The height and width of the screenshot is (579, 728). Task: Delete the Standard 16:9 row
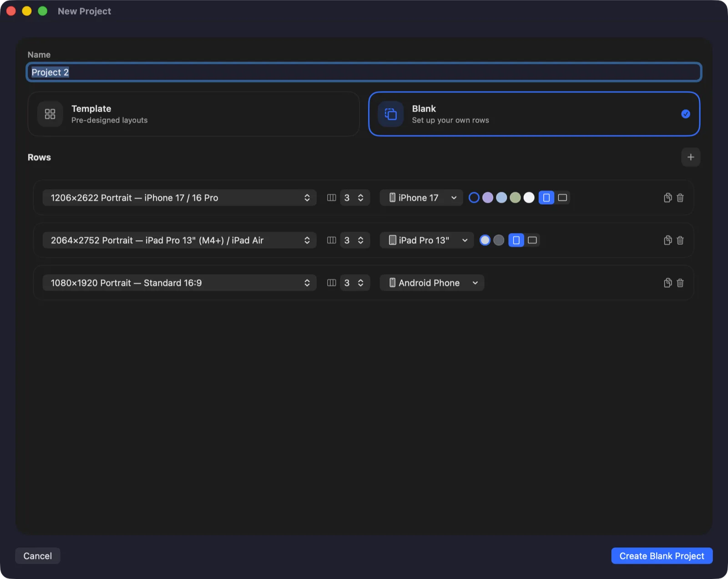point(680,283)
